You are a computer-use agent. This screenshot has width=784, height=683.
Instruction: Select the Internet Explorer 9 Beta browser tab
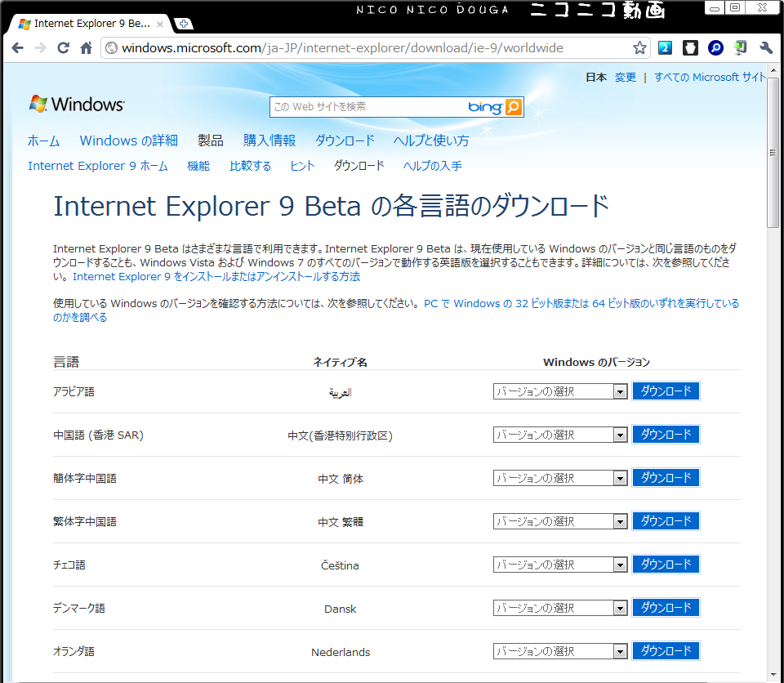coord(91,24)
